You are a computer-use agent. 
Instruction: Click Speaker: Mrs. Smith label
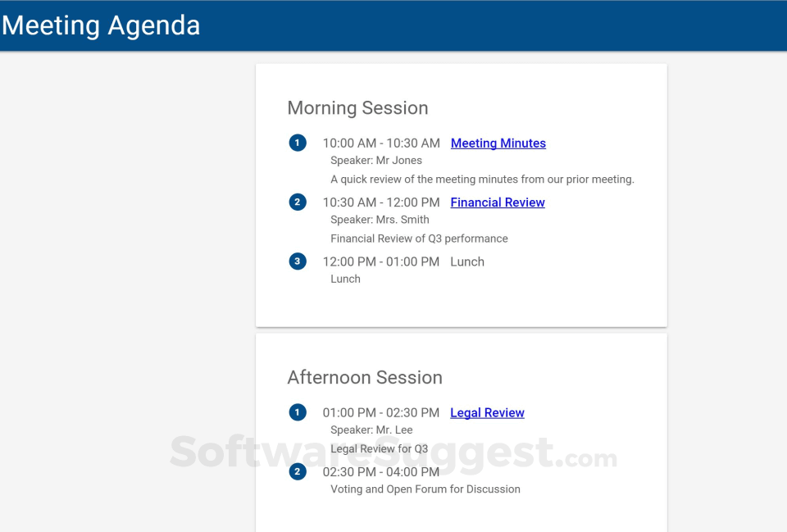tap(380, 219)
